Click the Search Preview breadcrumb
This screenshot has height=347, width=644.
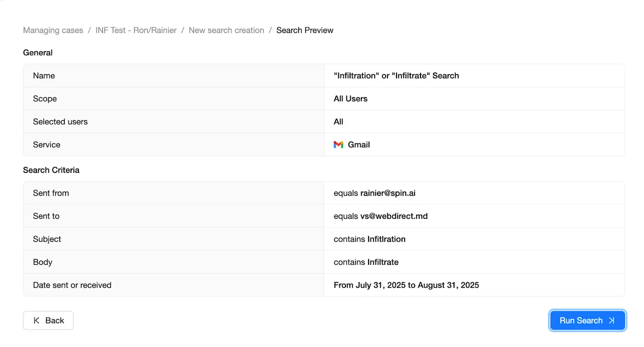click(x=305, y=30)
